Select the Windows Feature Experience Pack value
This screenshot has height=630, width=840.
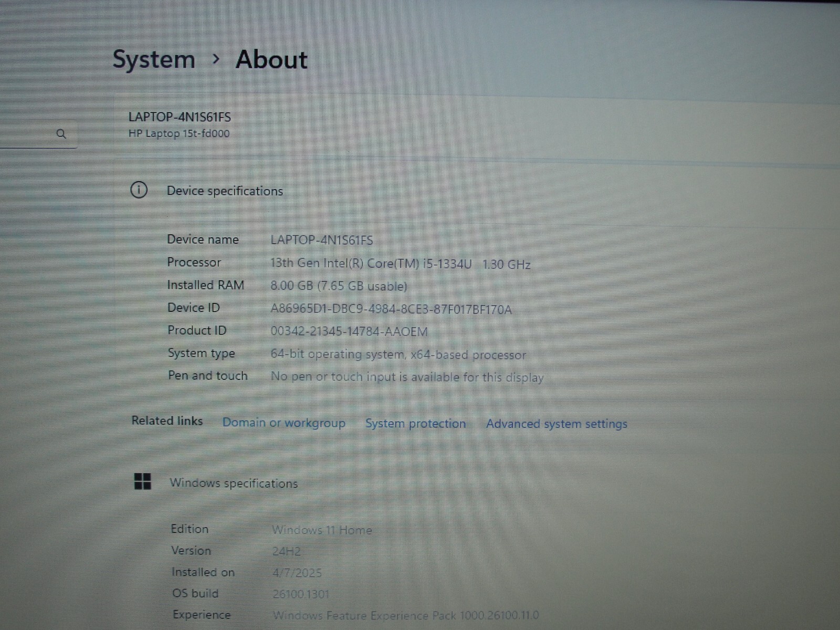[x=406, y=615]
